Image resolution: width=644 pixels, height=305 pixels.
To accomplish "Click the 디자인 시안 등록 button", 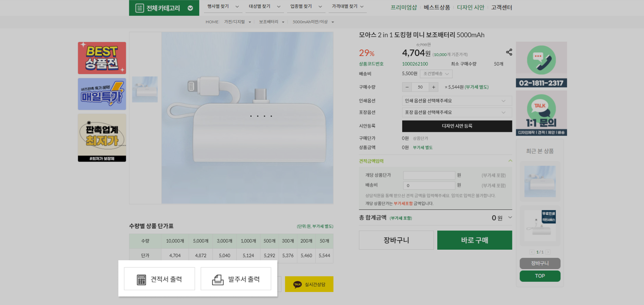I will tap(457, 126).
